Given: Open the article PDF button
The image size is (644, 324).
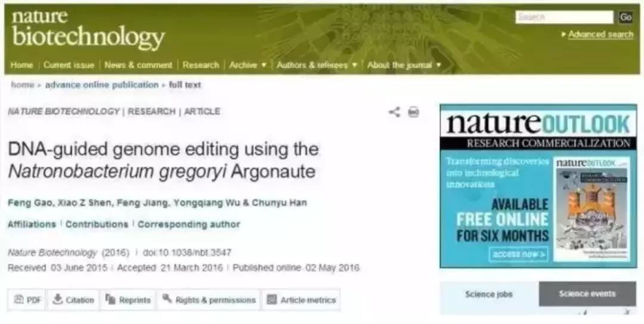Looking at the screenshot, I should point(27,300).
